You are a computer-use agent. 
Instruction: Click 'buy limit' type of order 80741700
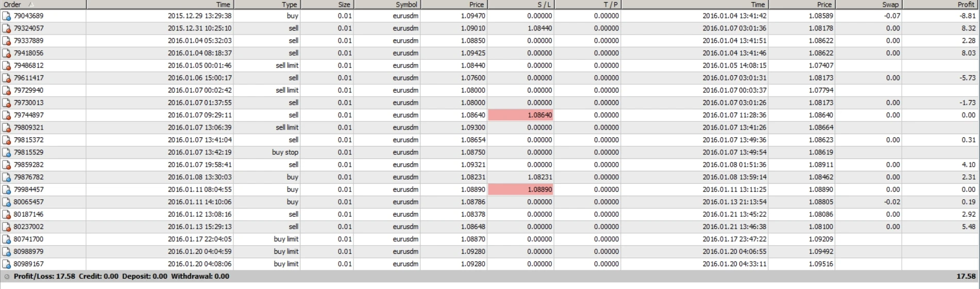tap(286, 239)
